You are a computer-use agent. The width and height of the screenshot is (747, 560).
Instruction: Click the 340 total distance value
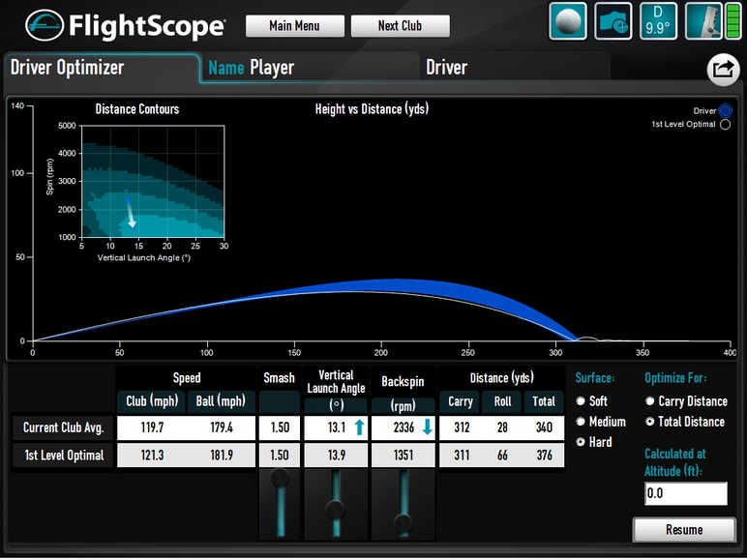pos(544,427)
